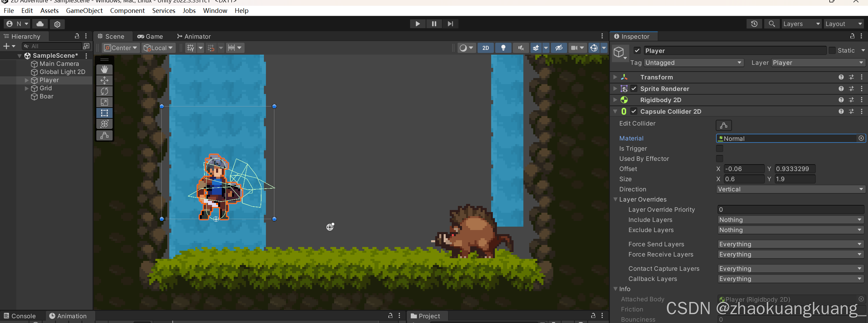Open Transform component preset icon
The image size is (868, 323).
pos(851,77)
